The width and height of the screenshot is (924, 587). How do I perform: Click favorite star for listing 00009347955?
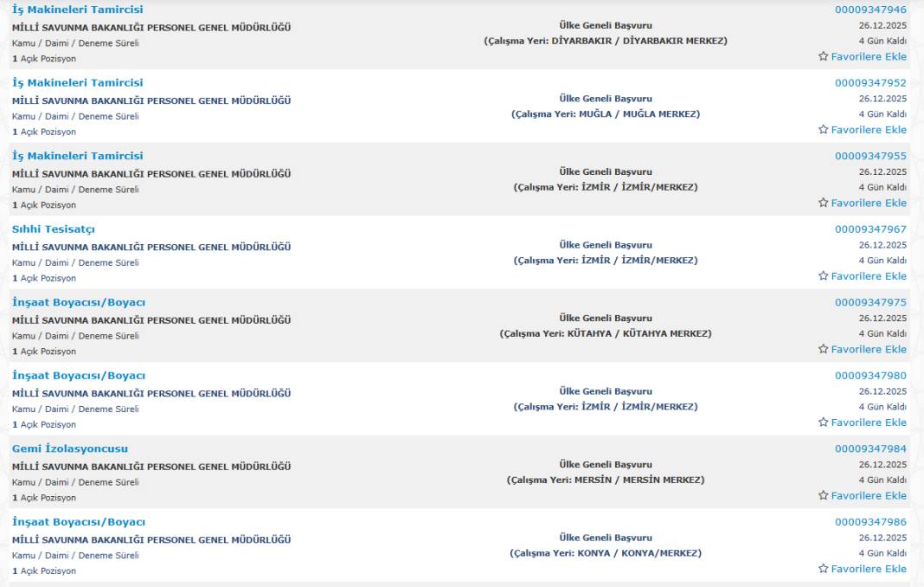823,203
